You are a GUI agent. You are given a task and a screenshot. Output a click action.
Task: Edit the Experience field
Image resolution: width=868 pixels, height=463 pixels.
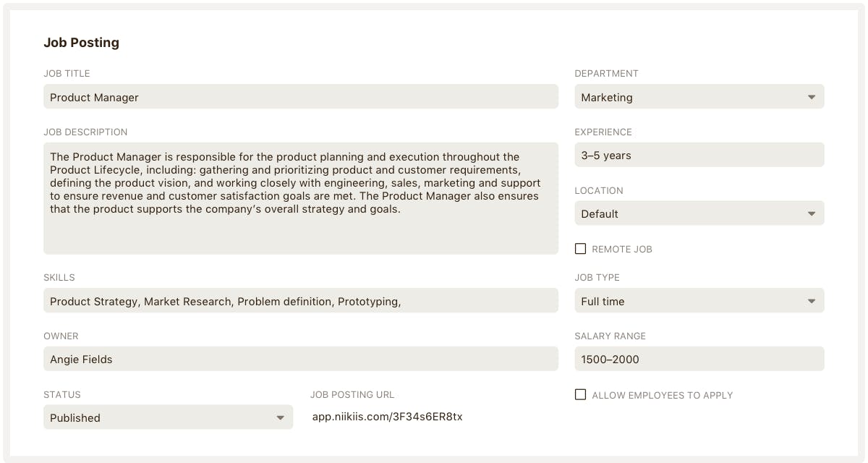pos(699,156)
